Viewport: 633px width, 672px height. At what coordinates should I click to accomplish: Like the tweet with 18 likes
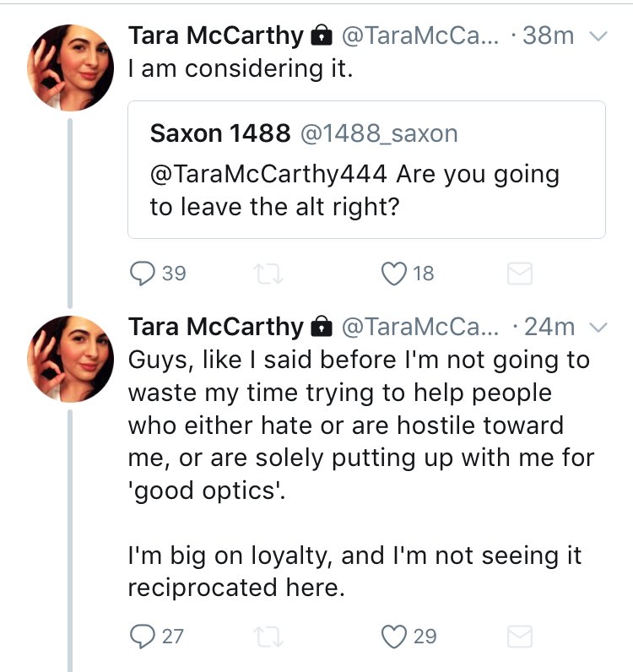(394, 273)
